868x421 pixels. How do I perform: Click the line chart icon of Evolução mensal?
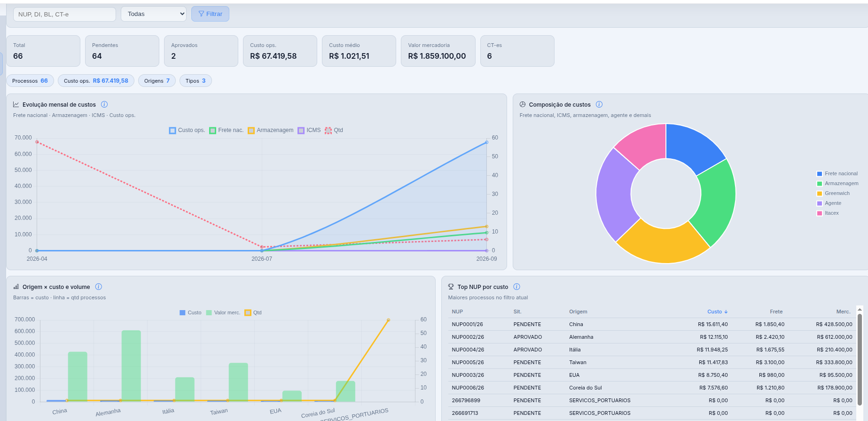coord(16,104)
